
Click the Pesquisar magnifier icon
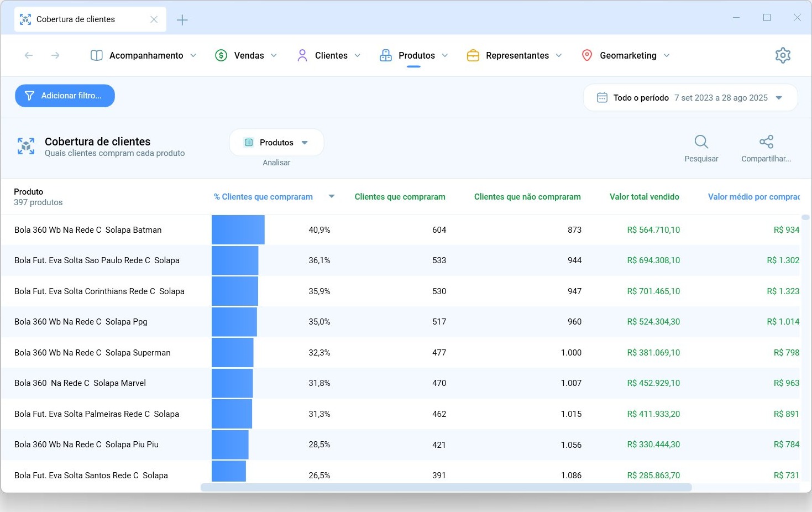point(701,142)
